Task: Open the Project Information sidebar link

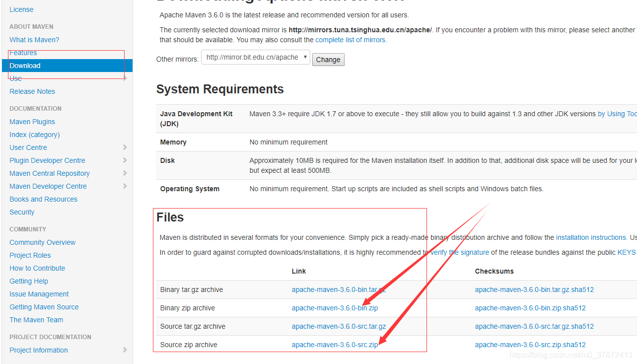Action: coord(39,350)
